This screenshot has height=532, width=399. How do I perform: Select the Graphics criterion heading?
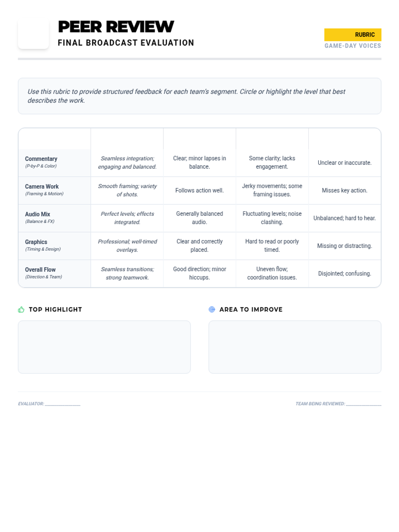click(x=36, y=242)
